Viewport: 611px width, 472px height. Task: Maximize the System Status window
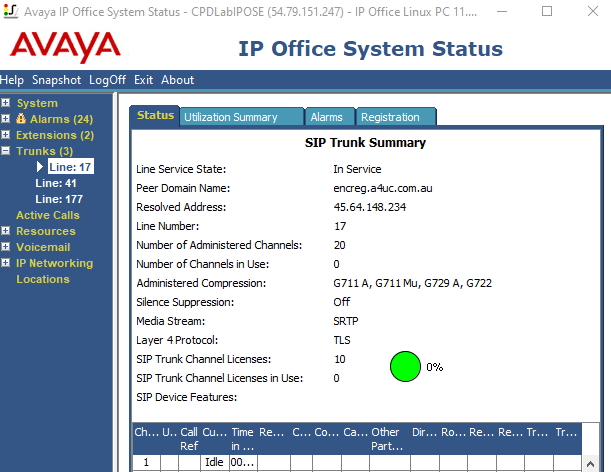tap(547, 11)
